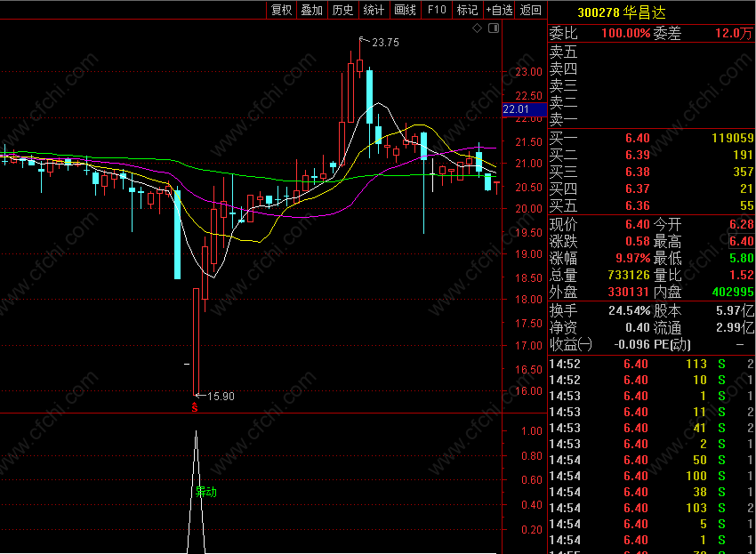Select the 买二 bid price 6.39
This screenshot has height=554, width=756.
638,156
